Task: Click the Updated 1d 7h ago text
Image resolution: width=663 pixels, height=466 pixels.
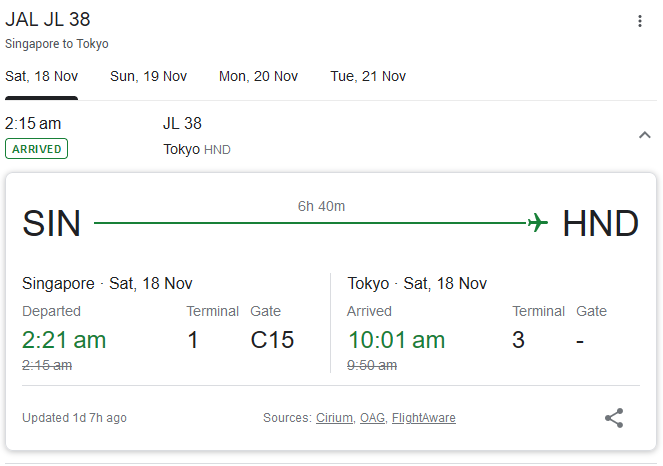Action: (74, 418)
